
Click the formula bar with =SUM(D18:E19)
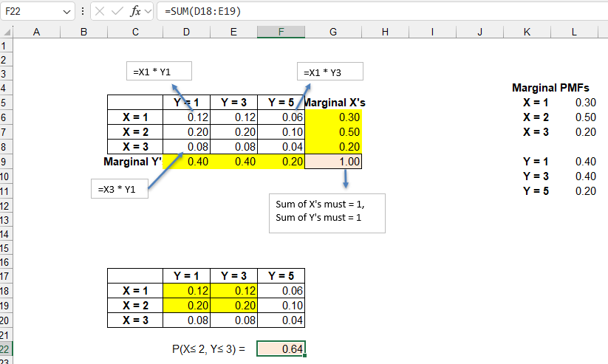pos(369,12)
